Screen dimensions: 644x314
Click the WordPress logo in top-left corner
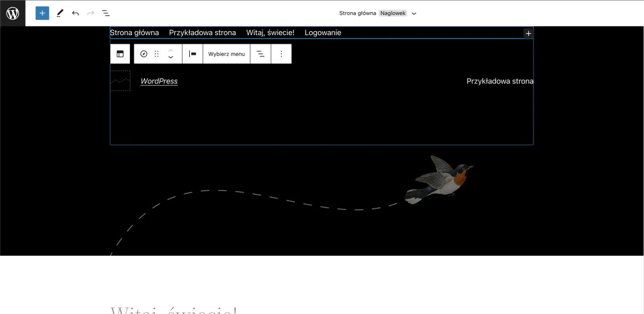13,13
